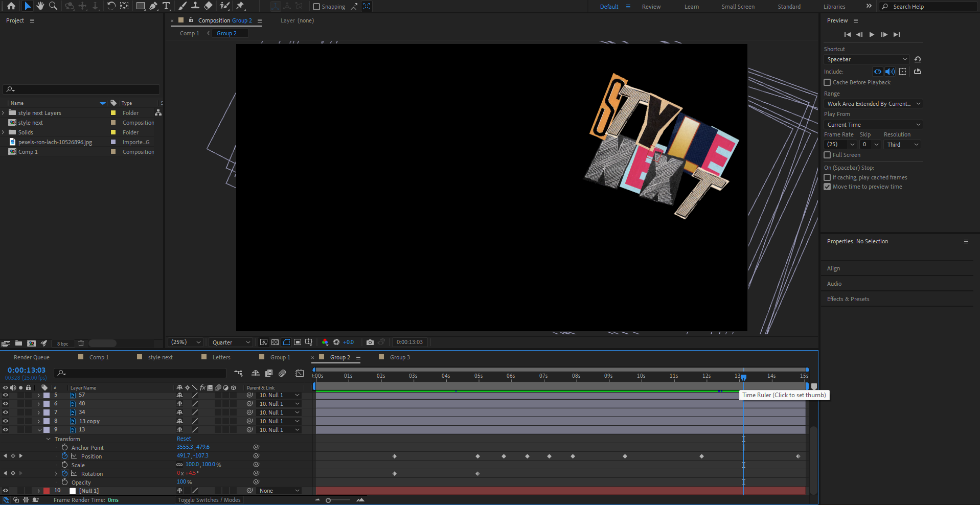Expand the Align panel
Image resolution: width=980 pixels, height=505 pixels.
(833, 268)
